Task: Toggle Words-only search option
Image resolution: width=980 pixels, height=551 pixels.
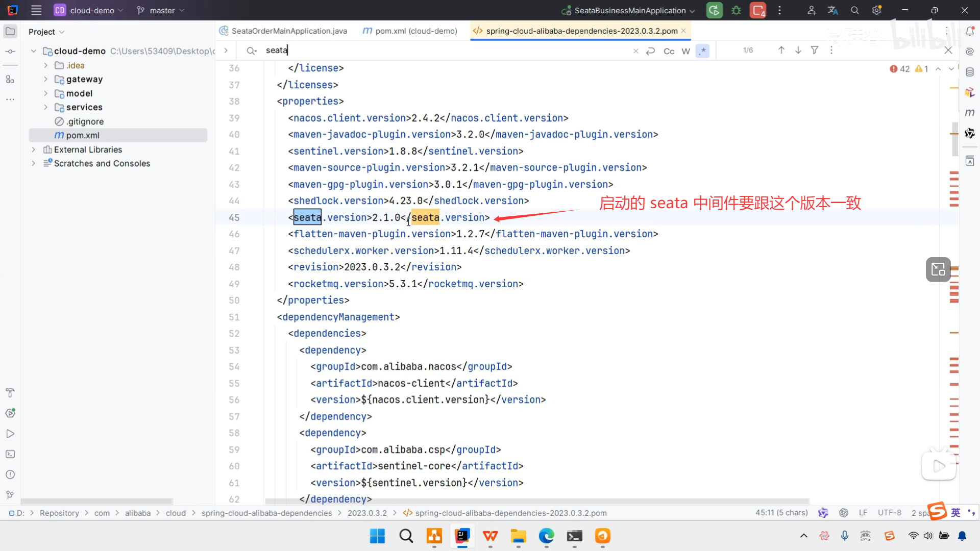Action: [685, 51]
